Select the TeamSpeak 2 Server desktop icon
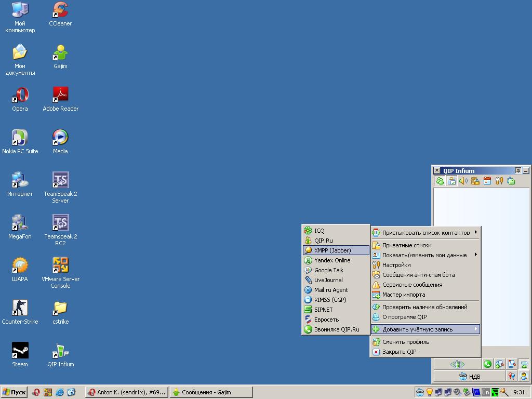The width and height of the screenshot is (532, 399). click(x=60, y=188)
